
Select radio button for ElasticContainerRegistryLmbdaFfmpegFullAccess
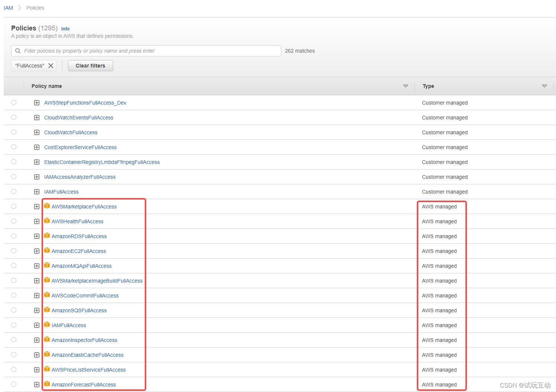coord(14,162)
